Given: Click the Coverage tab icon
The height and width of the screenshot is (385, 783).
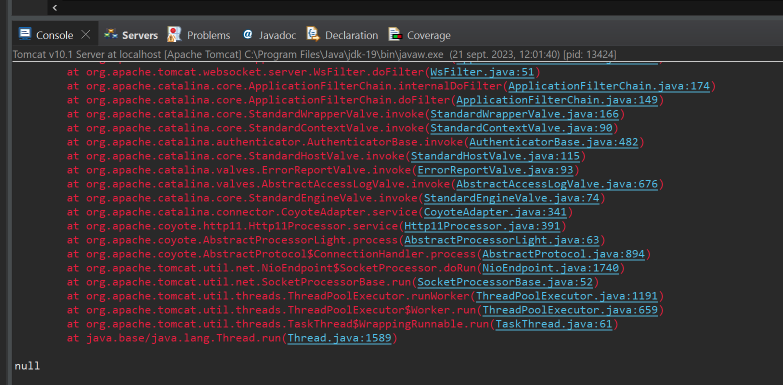Looking at the screenshot, I should 395,34.
